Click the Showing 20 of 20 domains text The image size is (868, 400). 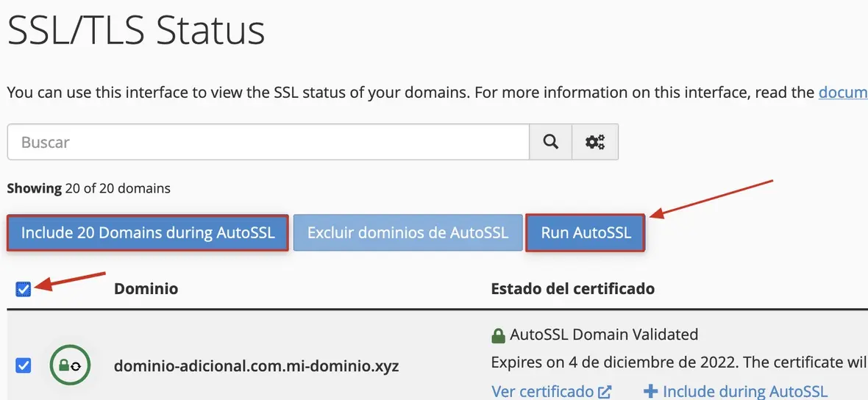pyautogui.click(x=88, y=189)
